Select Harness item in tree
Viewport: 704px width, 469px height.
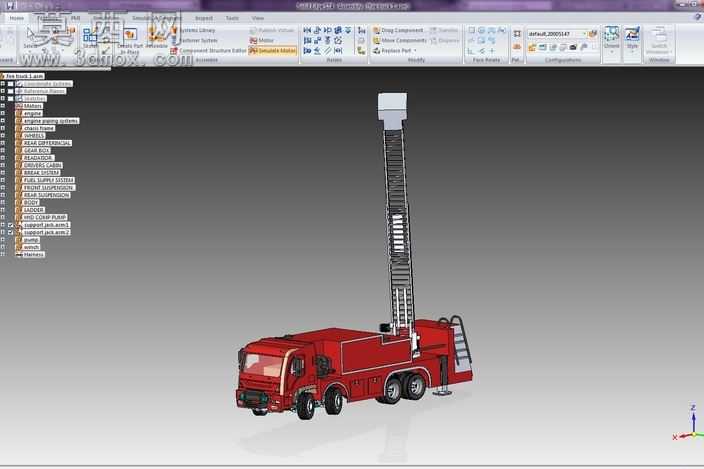point(34,254)
